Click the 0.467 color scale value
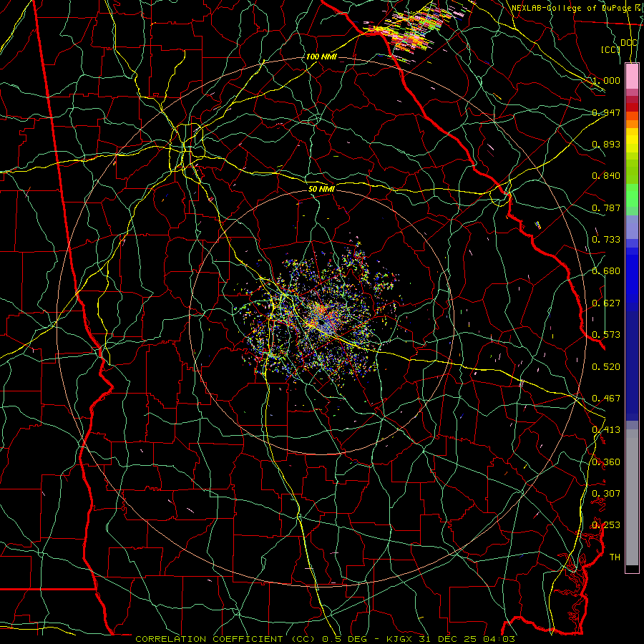Viewport: 644px width, 644px height. 606,398
